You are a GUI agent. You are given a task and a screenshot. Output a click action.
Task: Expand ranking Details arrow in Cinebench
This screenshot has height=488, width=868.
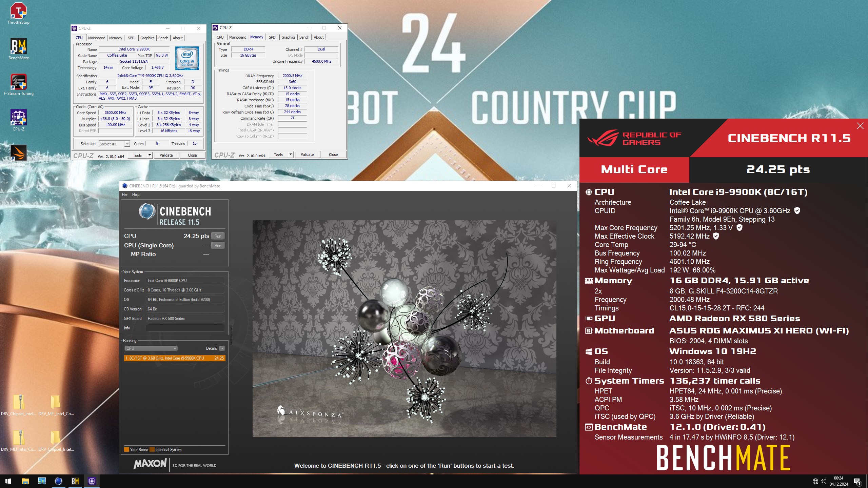(x=222, y=348)
